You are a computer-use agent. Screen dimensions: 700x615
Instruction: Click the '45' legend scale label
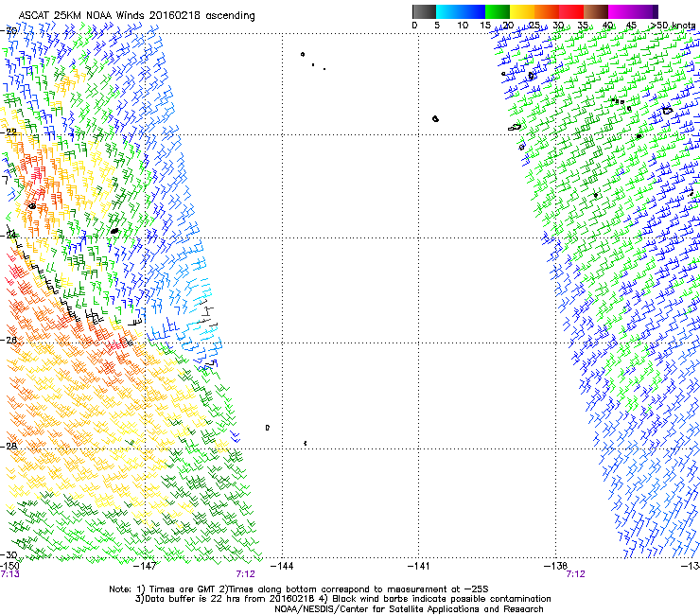pyautogui.click(x=631, y=25)
